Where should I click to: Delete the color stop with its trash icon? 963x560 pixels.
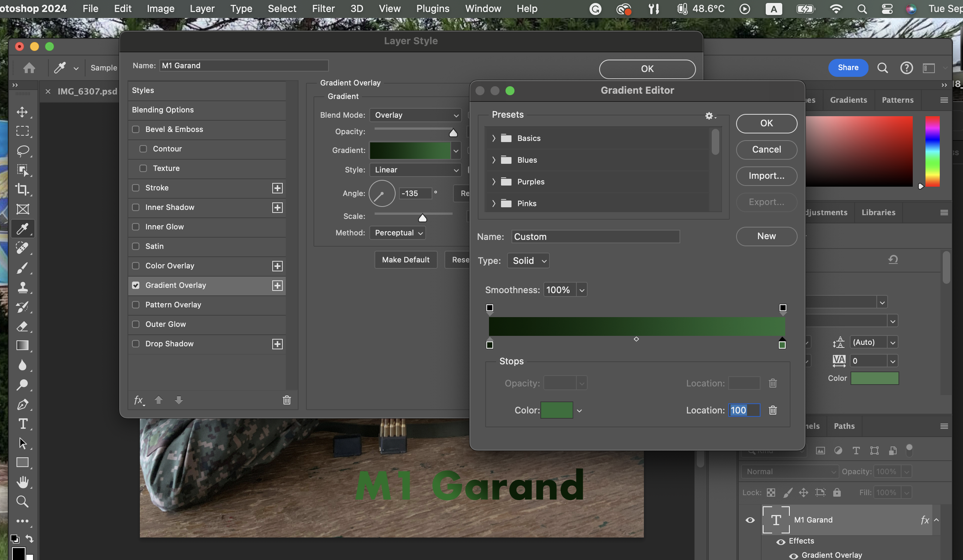coord(773,410)
